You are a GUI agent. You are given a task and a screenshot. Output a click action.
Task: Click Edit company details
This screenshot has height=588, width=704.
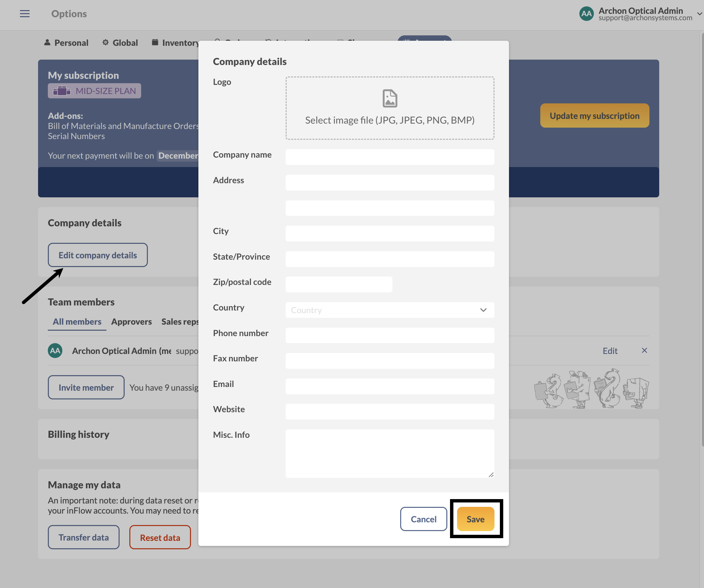point(98,255)
